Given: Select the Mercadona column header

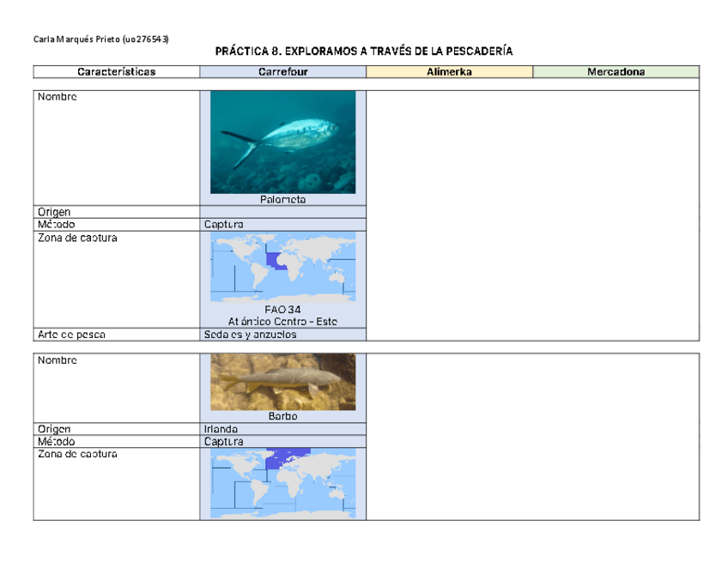Looking at the screenshot, I should [617, 72].
